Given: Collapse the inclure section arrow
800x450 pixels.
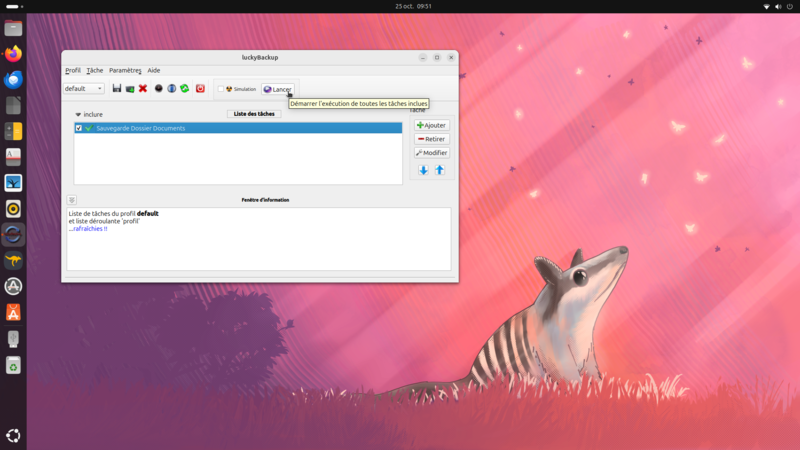Looking at the screenshot, I should [x=78, y=114].
